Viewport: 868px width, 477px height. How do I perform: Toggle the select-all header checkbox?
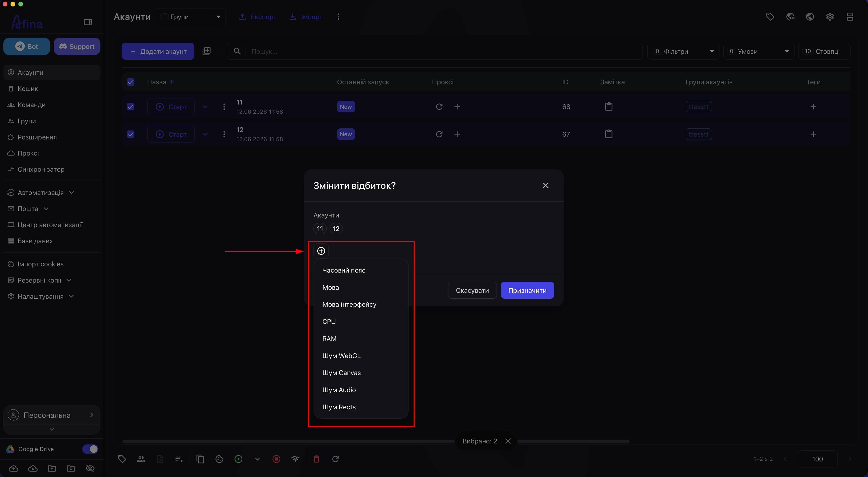pos(130,82)
